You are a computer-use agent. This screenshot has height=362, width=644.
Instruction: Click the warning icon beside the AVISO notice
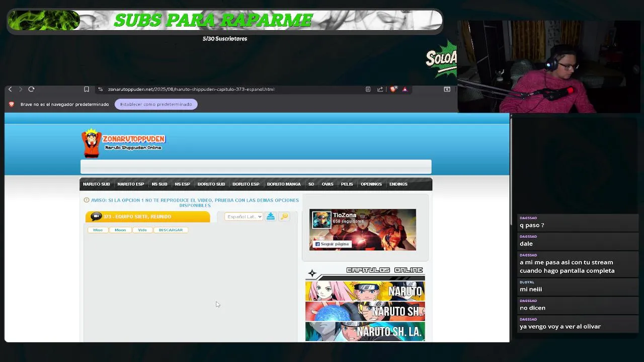(x=87, y=200)
